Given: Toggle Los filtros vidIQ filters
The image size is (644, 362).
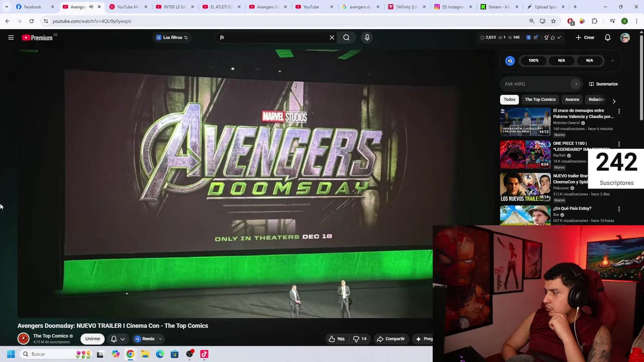Looking at the screenshot, I should coord(172,38).
